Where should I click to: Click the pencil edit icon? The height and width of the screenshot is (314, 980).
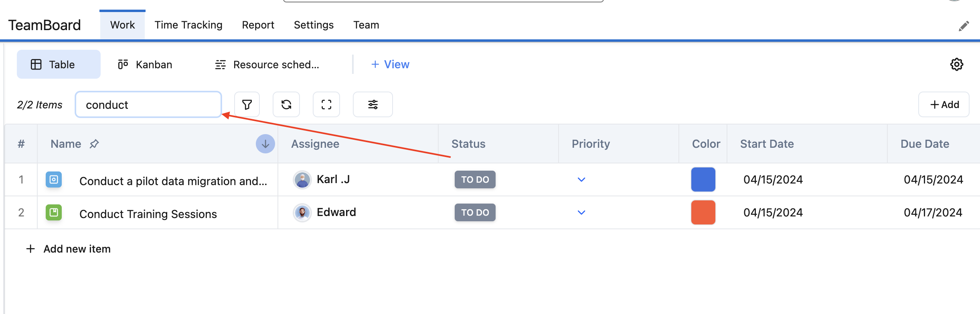tap(964, 26)
